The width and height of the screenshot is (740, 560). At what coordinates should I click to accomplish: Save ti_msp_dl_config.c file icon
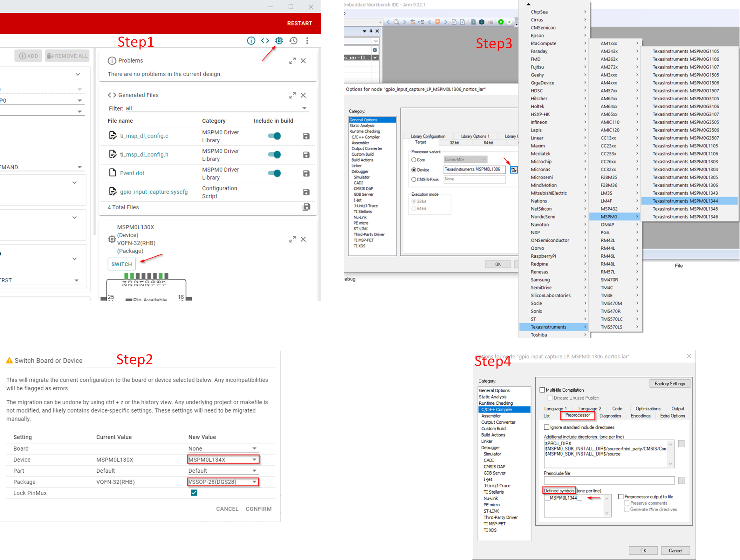click(x=306, y=136)
